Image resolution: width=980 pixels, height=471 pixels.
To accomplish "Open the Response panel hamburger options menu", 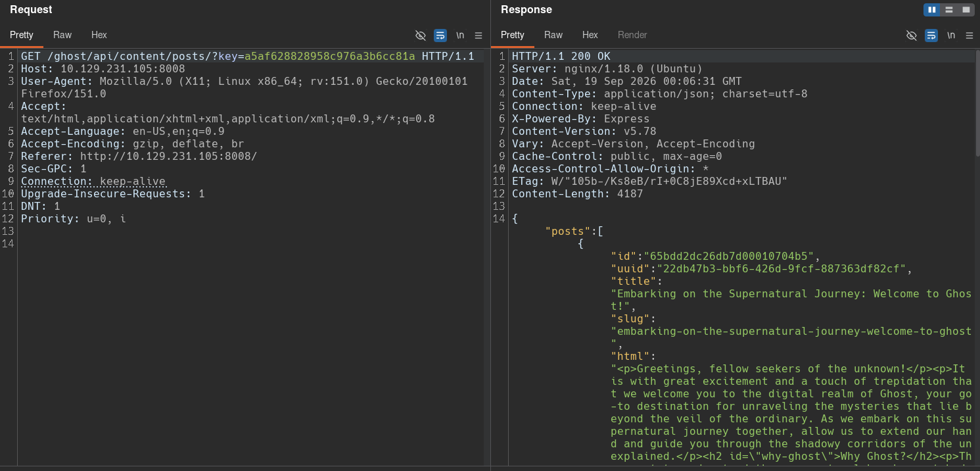I will [969, 35].
